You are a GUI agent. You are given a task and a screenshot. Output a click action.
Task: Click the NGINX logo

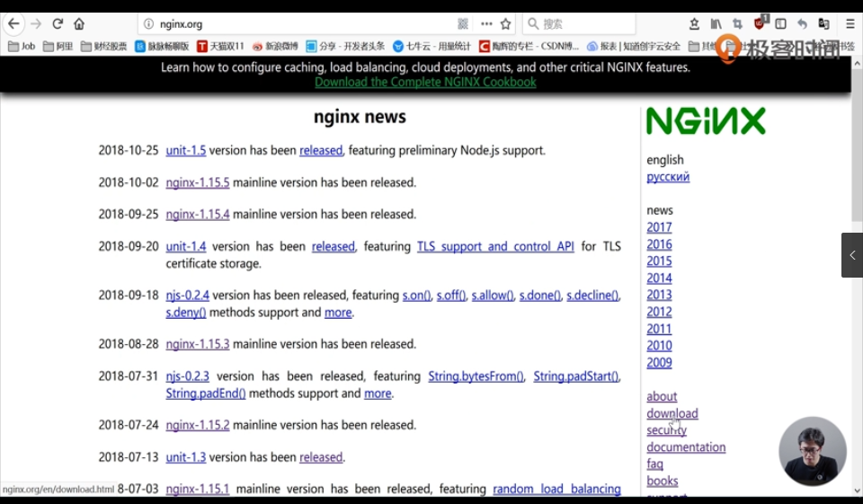[x=706, y=120]
